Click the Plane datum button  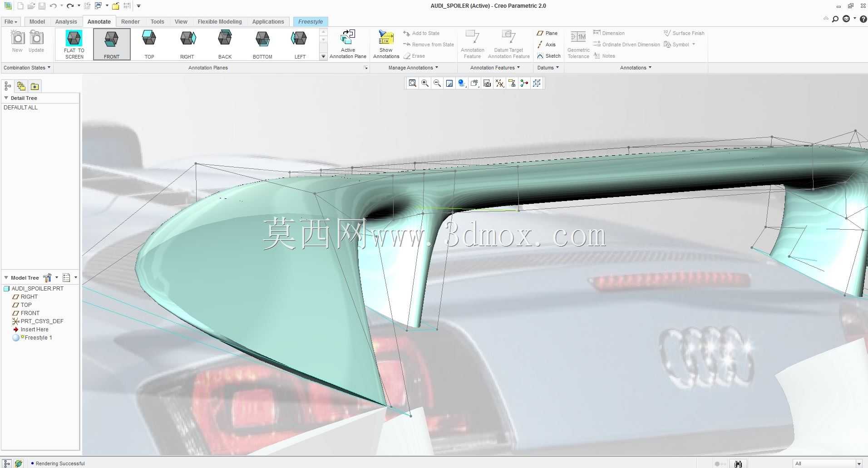[547, 33]
